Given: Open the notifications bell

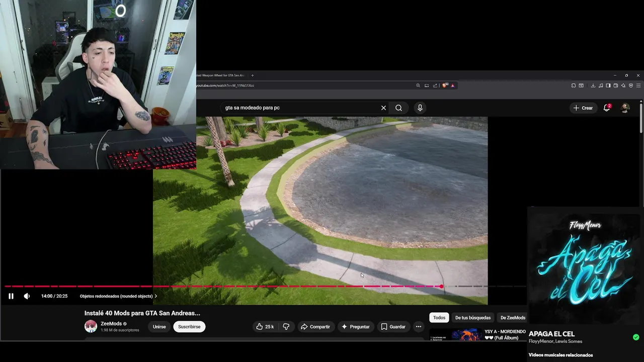Looking at the screenshot, I should pyautogui.click(x=607, y=108).
